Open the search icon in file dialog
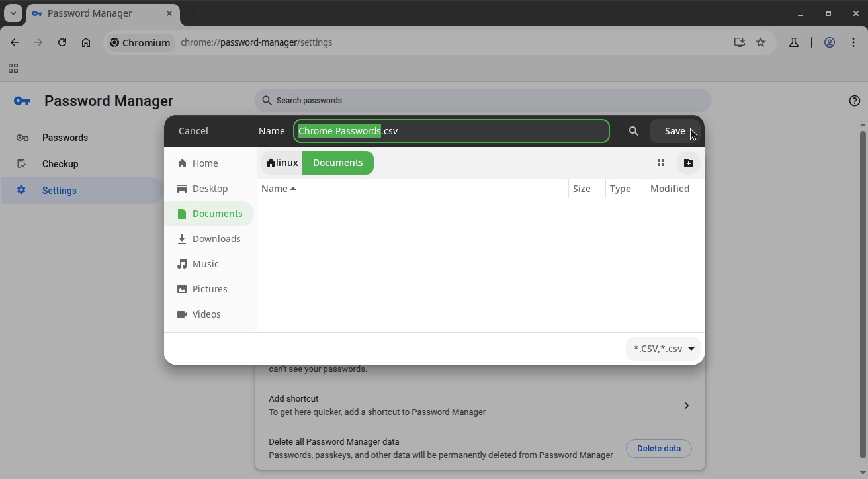Screen dimensions: 868x479 633,131
